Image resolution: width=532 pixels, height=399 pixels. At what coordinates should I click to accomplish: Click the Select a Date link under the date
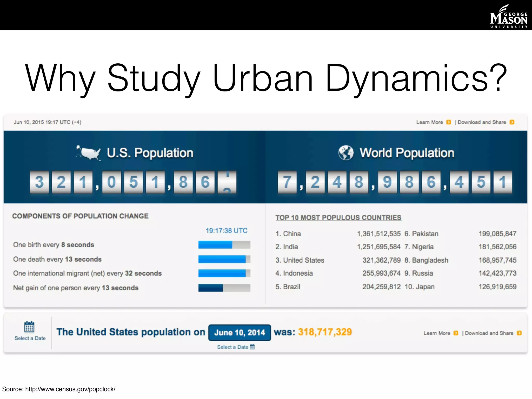[x=232, y=347]
